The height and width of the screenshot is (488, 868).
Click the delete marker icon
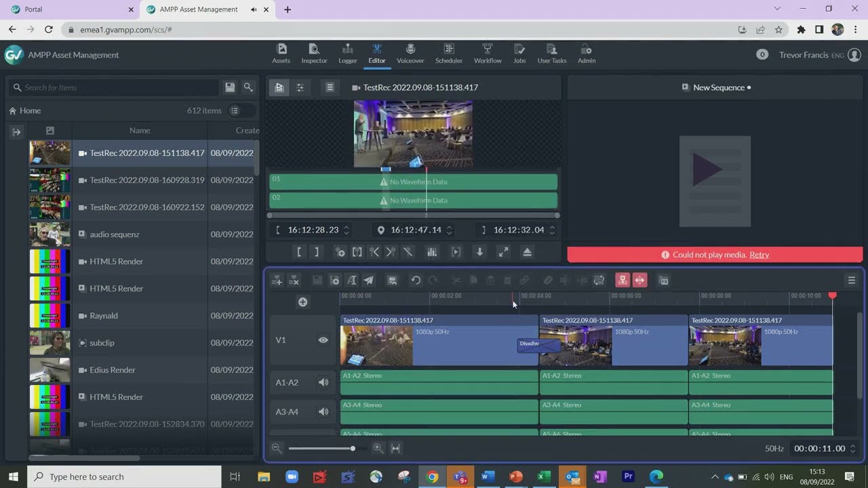[x=408, y=252]
